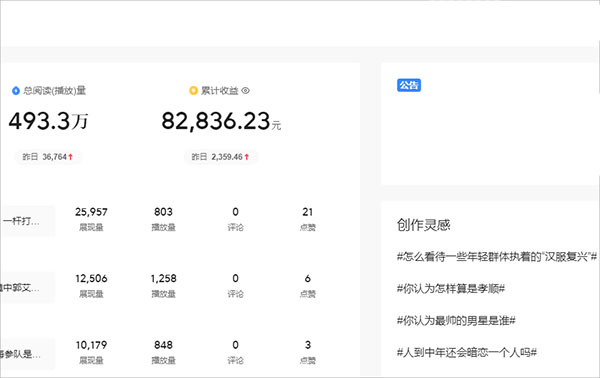Click the 创作灵感 section heading

point(424,225)
